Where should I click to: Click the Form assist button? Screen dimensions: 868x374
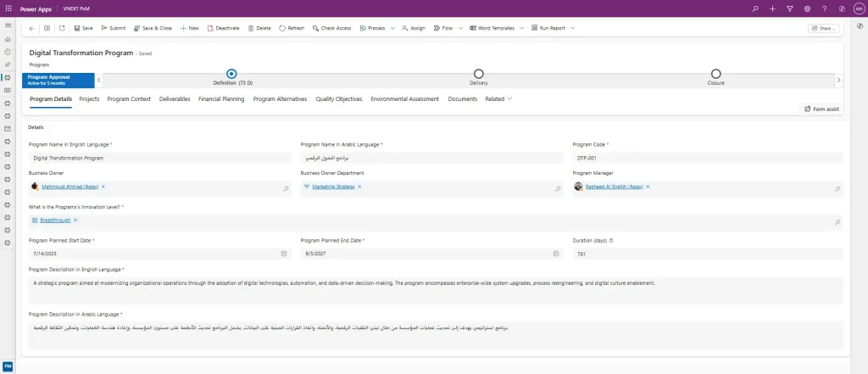(821, 109)
